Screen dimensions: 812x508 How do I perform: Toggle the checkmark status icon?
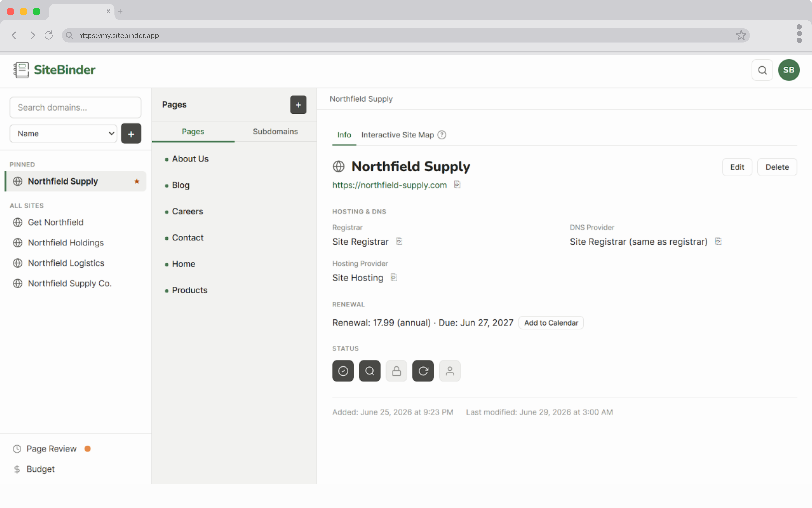tap(343, 371)
